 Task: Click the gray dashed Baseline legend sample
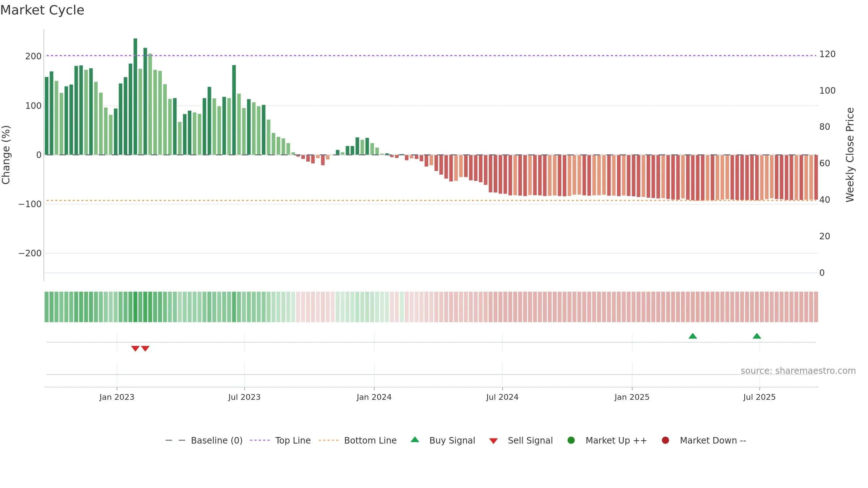coord(175,440)
